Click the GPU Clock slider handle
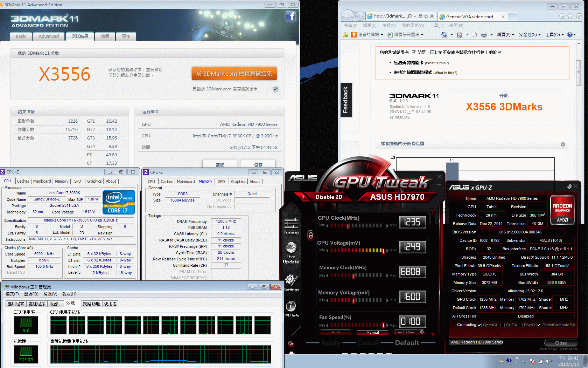This screenshot has height=368, width=588. point(348,226)
